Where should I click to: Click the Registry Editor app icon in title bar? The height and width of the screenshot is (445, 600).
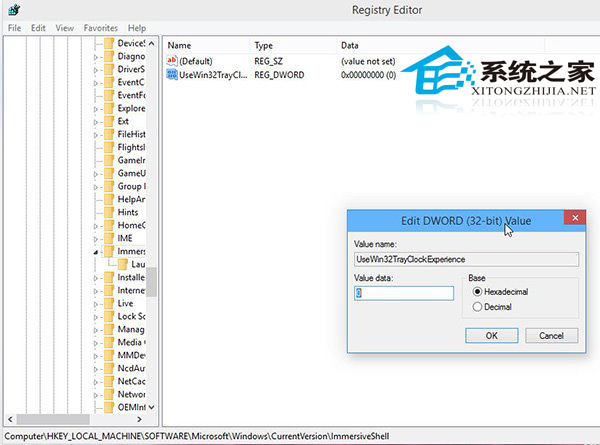[14, 10]
